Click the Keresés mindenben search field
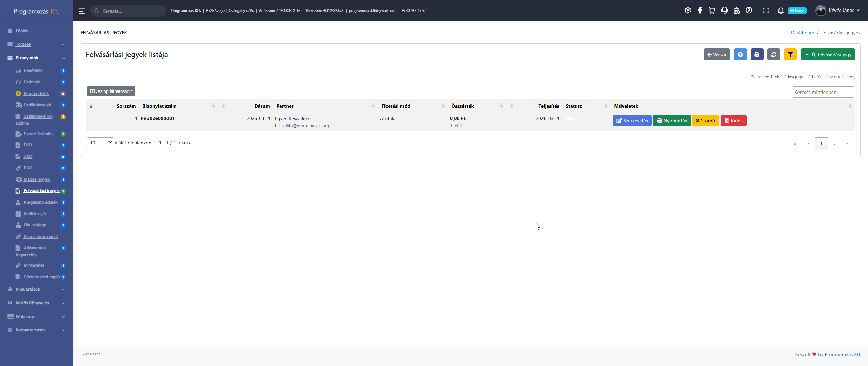This screenshot has height=366, width=868. 823,92
